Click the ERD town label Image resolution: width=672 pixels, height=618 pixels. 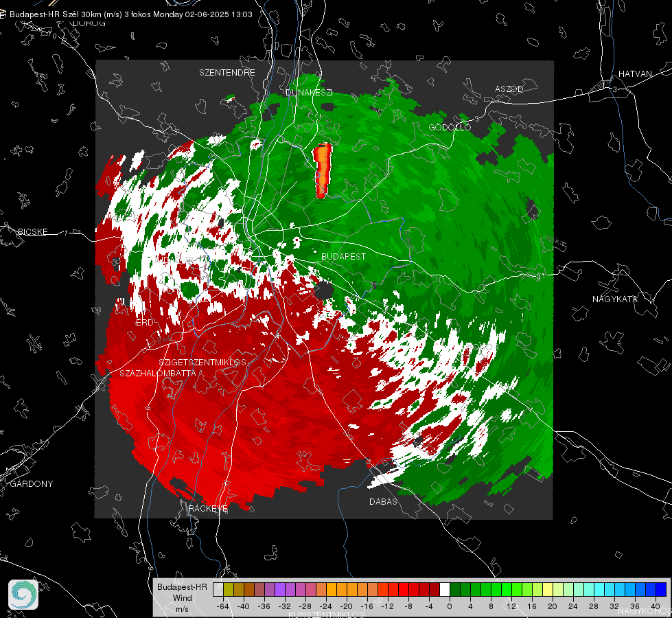click(x=144, y=323)
